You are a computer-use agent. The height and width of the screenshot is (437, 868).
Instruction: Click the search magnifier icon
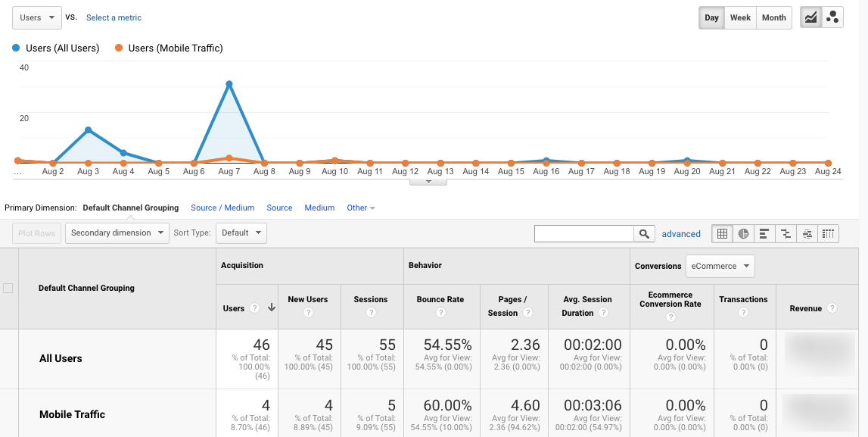(644, 233)
